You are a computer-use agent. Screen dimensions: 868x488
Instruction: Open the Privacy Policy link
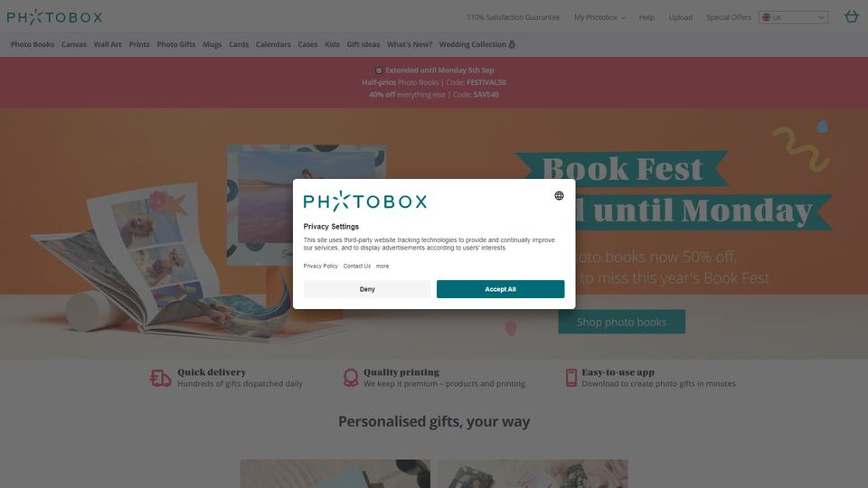pos(320,266)
